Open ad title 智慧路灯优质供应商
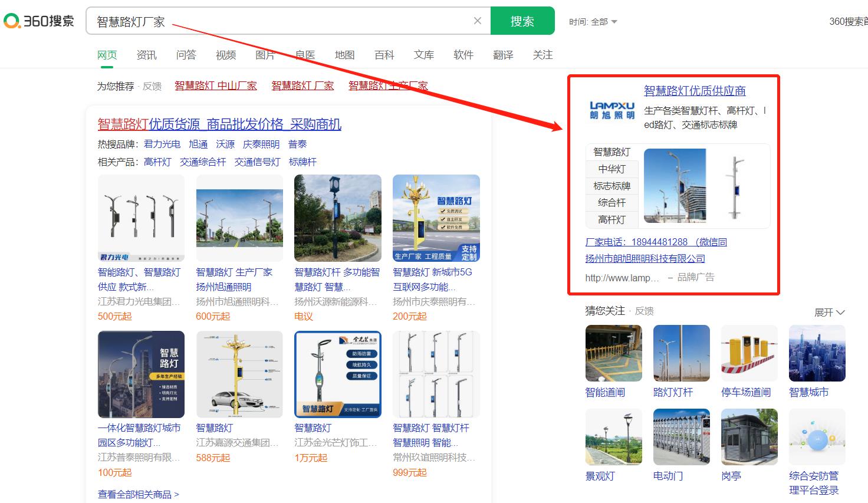868x503 pixels. pos(695,91)
